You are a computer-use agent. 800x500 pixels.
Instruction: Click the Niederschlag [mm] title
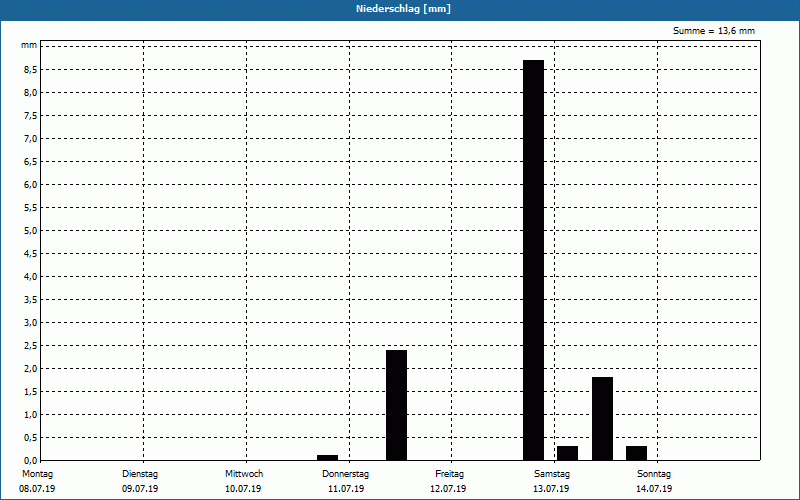click(x=403, y=9)
